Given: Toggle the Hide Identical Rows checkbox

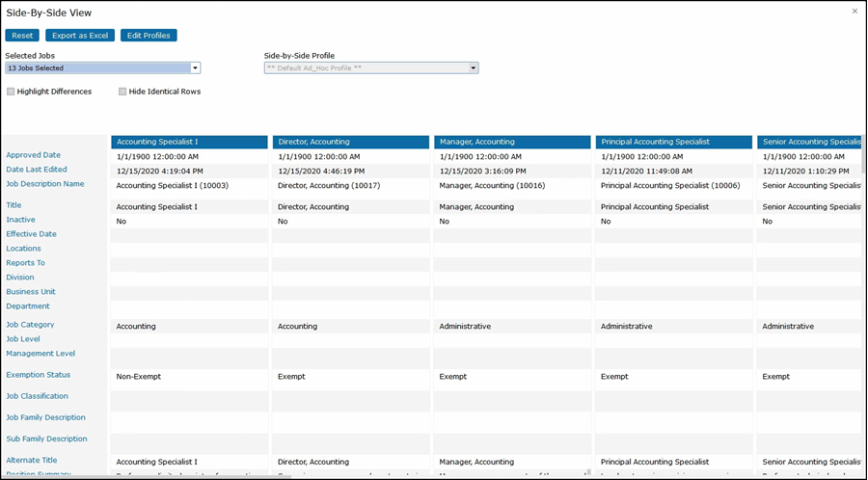Looking at the screenshot, I should [122, 92].
